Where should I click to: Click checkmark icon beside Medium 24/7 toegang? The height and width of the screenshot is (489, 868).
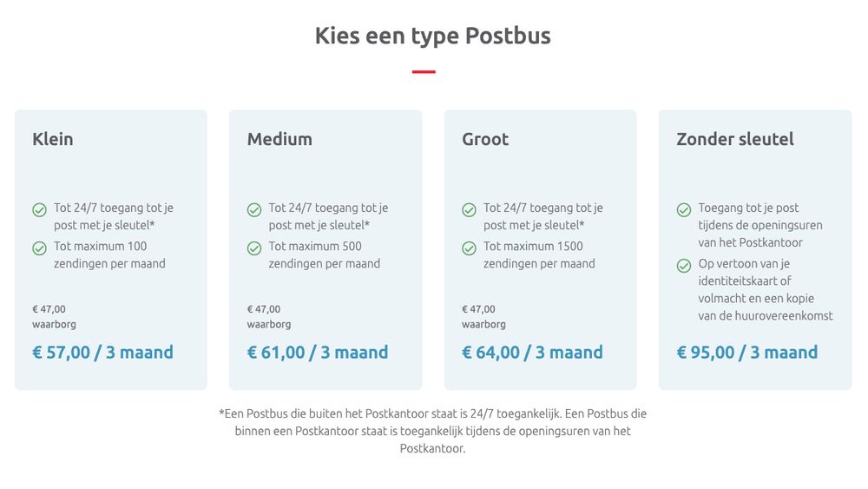(254, 210)
